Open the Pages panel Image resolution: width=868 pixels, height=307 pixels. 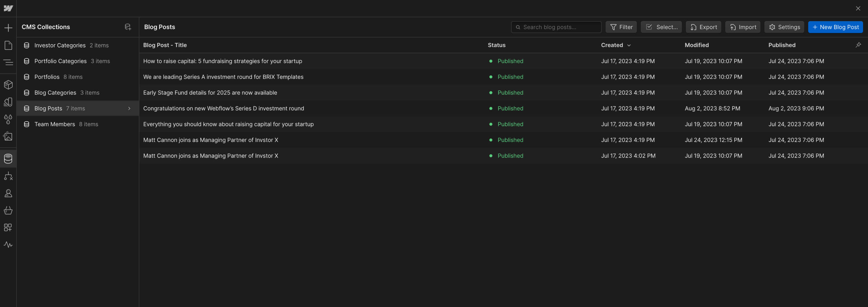pos(8,45)
